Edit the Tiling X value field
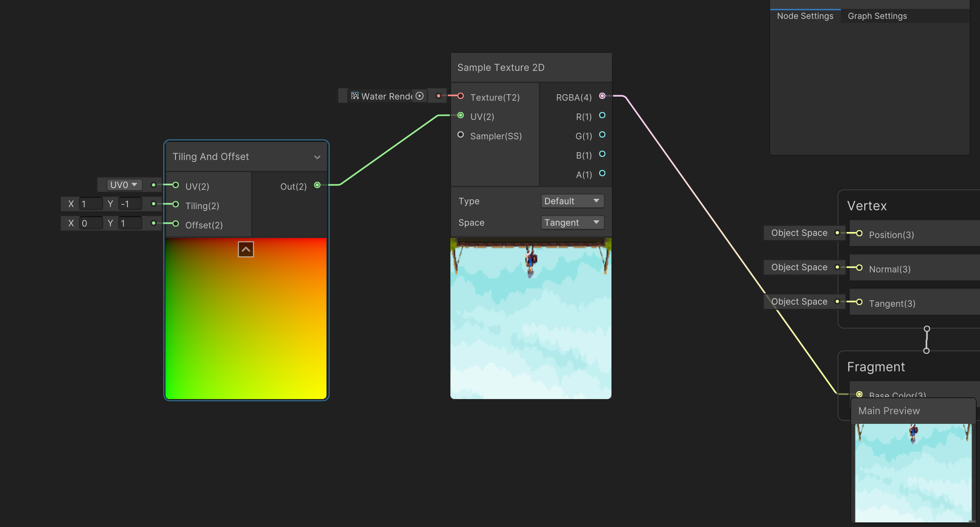 91,204
